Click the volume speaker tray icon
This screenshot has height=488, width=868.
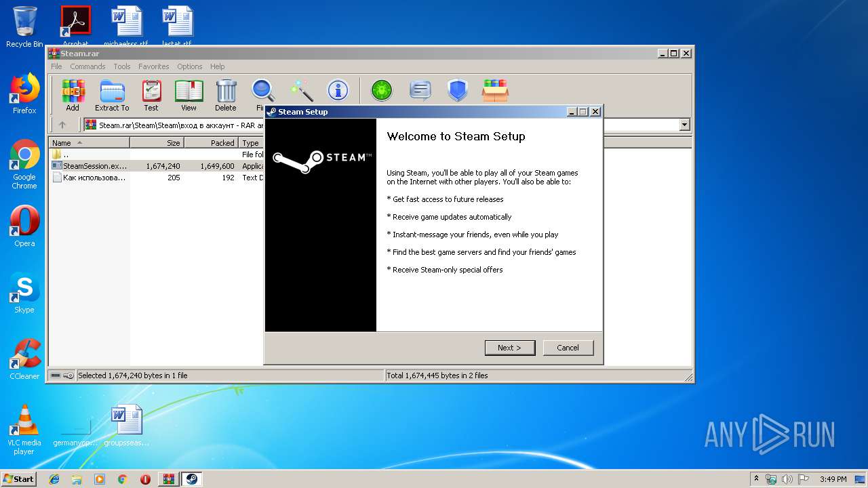(789, 479)
